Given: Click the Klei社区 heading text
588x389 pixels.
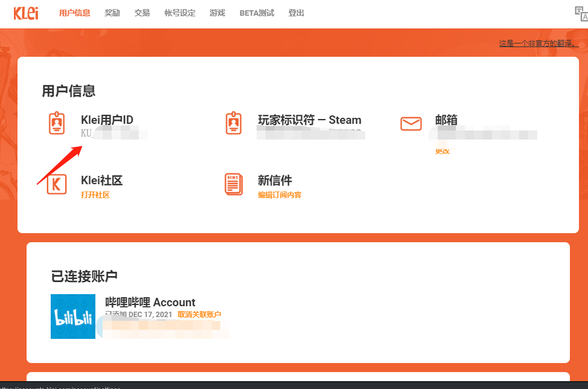Looking at the screenshot, I should (101, 180).
